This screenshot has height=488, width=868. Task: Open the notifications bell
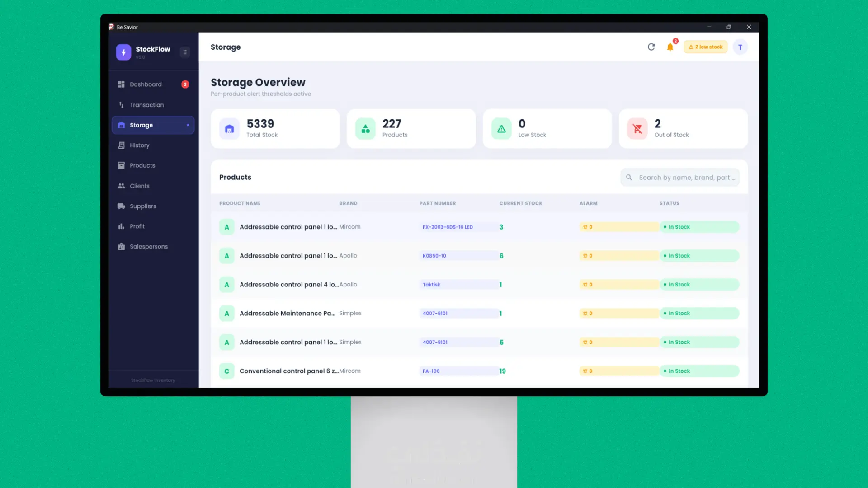(670, 47)
